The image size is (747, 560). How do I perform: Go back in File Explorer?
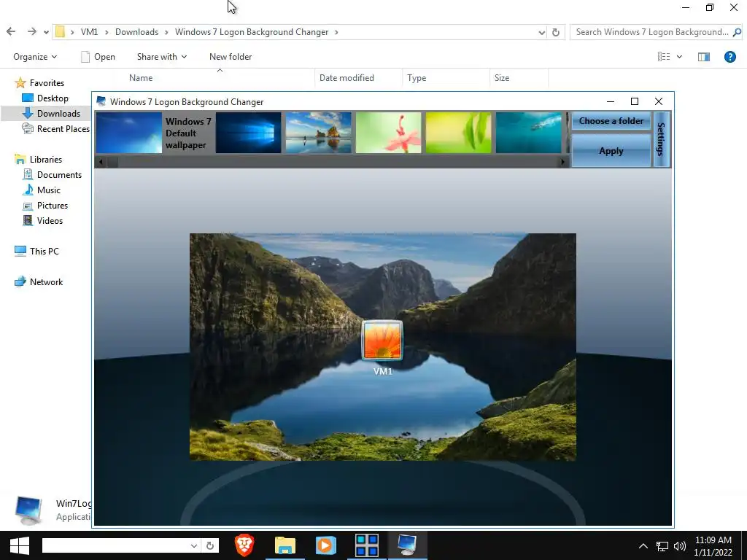tap(11, 32)
